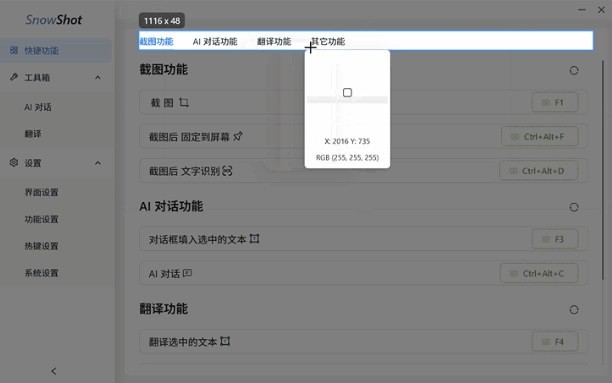Click the 对话框填入选中的文本 row label
The height and width of the screenshot is (383, 612).
197,239
